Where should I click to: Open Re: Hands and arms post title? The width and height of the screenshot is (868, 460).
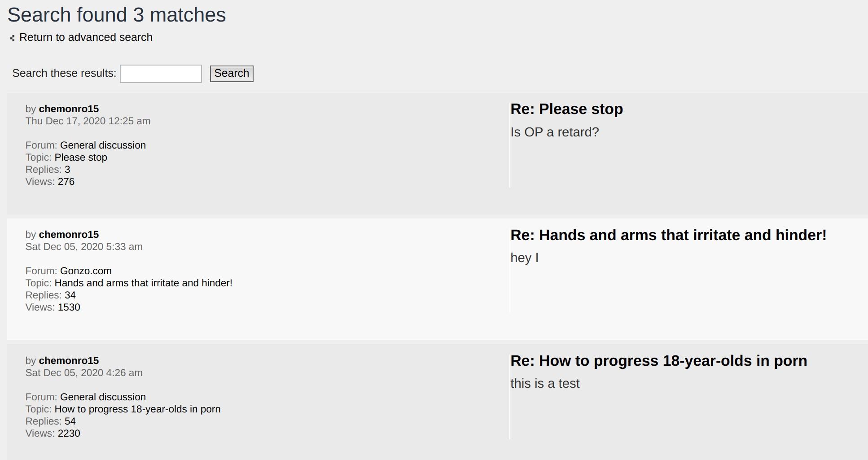click(x=668, y=235)
